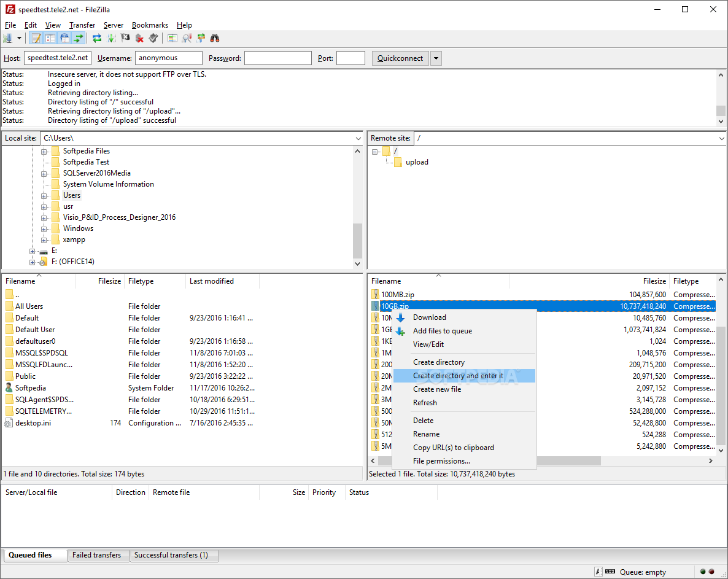
Task: Expand the SQLServer2016Media tree node
Action: click(x=44, y=174)
